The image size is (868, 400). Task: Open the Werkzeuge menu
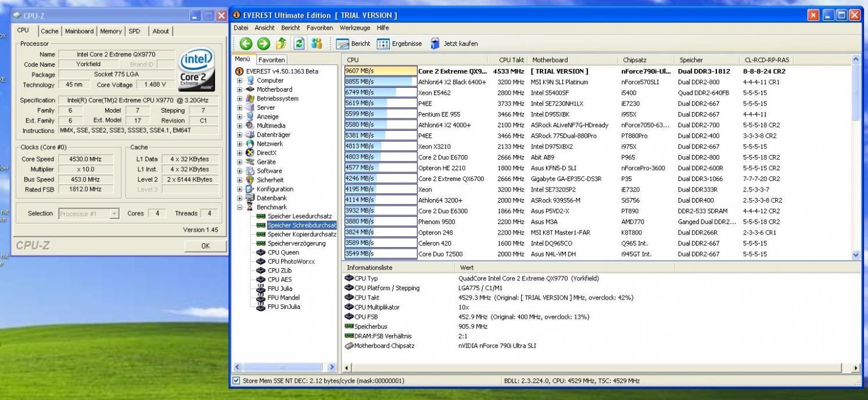pos(356,28)
